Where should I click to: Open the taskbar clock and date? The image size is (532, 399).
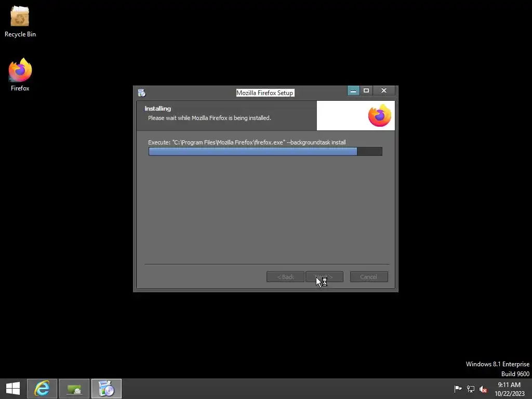pos(509,389)
